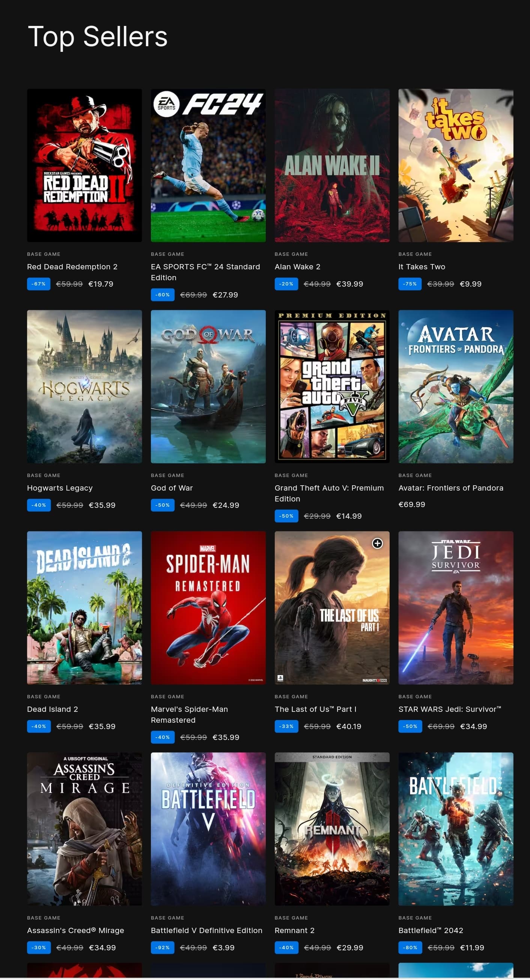Click the -92% discount badge
The height and width of the screenshot is (980, 530).
[x=163, y=947]
